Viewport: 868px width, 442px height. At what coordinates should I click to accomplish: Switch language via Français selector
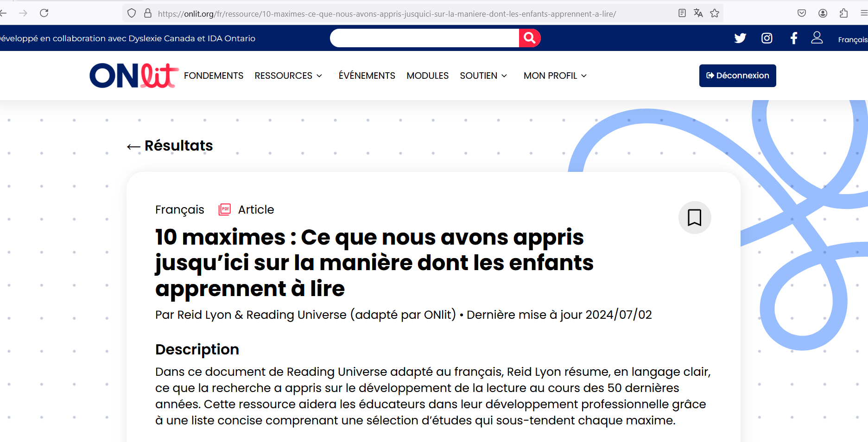(852, 39)
